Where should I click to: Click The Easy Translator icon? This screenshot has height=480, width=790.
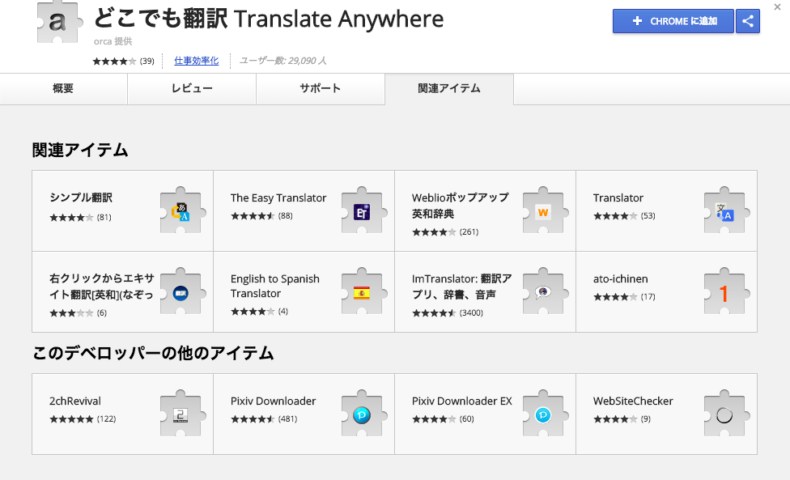362,211
